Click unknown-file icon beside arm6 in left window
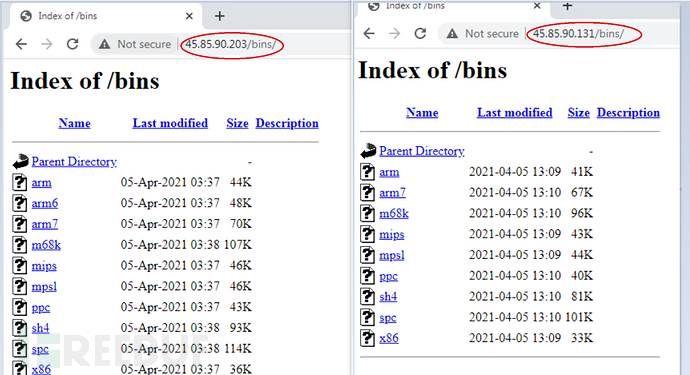 click(x=19, y=203)
